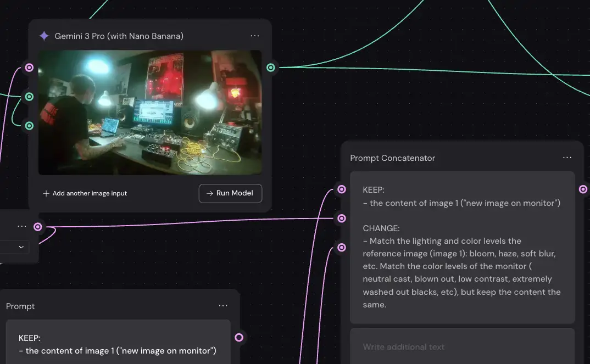590x364 pixels.
Task: Click the Prompt node pink output port
Action: click(x=239, y=337)
